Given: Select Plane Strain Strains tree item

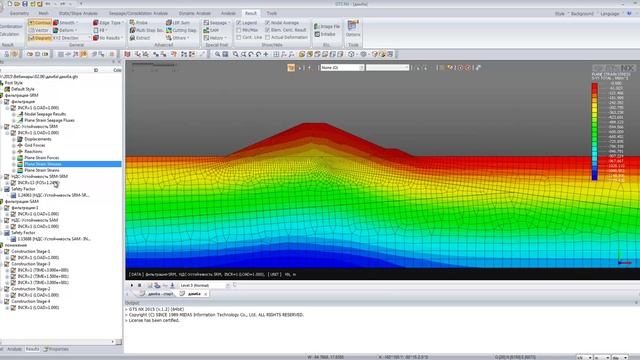Looking at the screenshot, I should click(42, 170).
